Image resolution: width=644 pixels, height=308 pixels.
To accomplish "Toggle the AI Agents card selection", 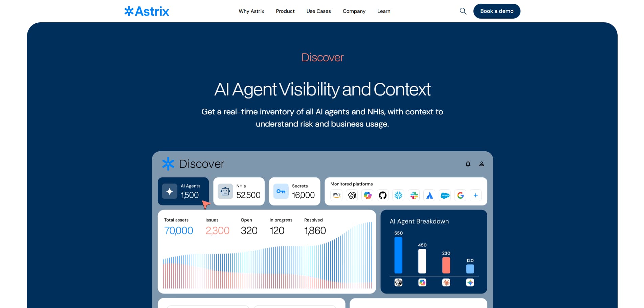I will coord(183,191).
